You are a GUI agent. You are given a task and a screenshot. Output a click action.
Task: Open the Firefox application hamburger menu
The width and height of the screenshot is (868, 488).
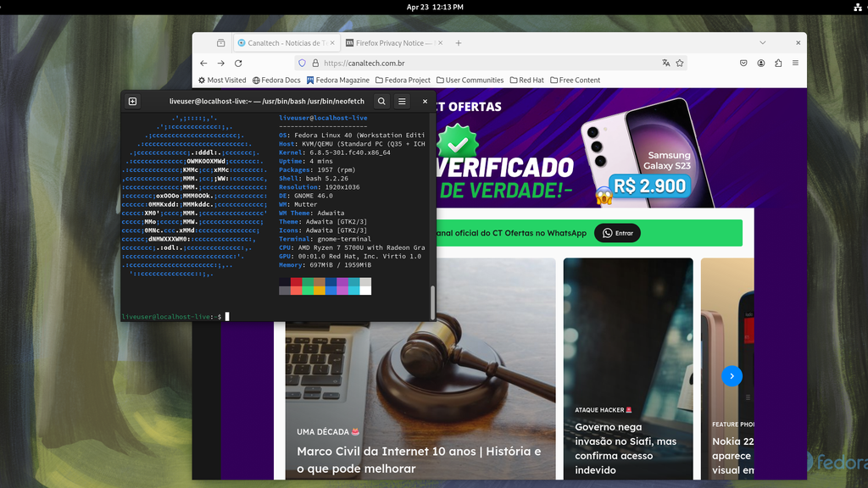tap(795, 63)
